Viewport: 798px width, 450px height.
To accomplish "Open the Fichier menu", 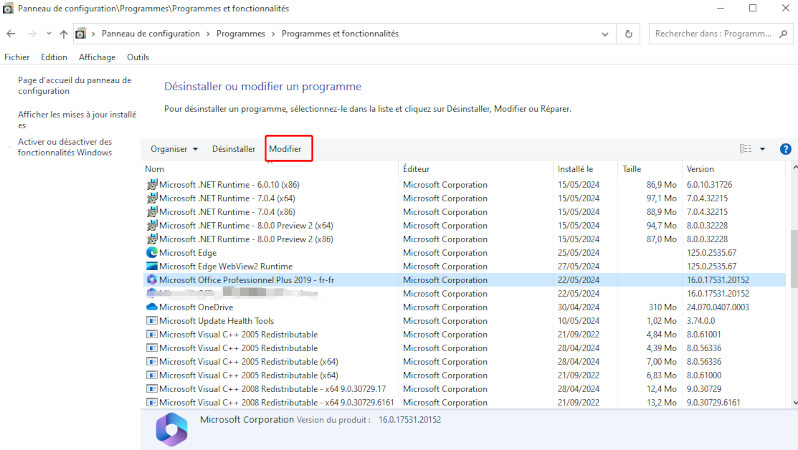I will click(17, 57).
